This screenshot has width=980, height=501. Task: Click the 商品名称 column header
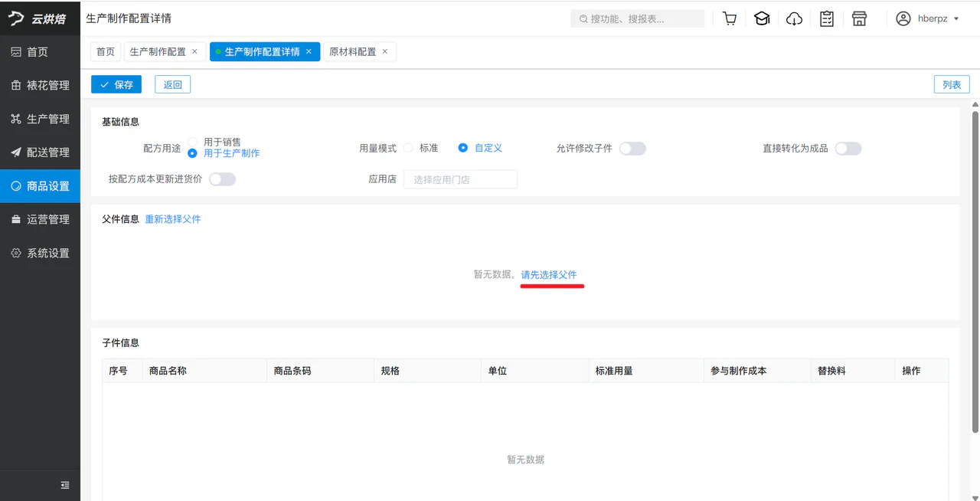(x=204, y=371)
